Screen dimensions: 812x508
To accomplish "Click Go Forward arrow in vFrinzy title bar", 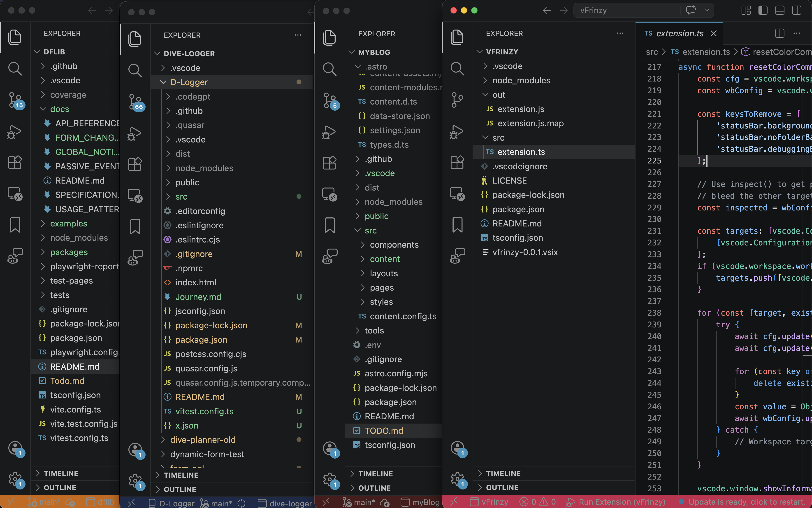I will [564, 10].
